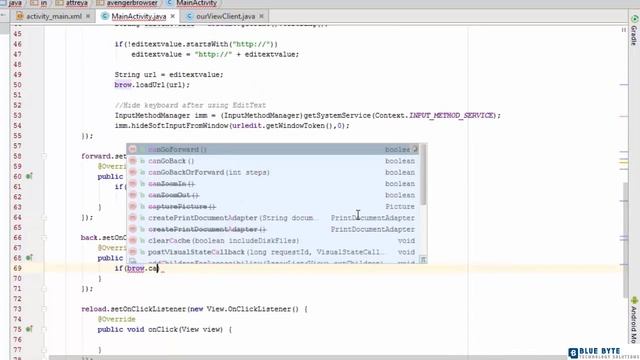The image size is (640, 360).
Task: Click the 'INPUT_METHOD_SERVICE' constant
Action: [x=451, y=116]
